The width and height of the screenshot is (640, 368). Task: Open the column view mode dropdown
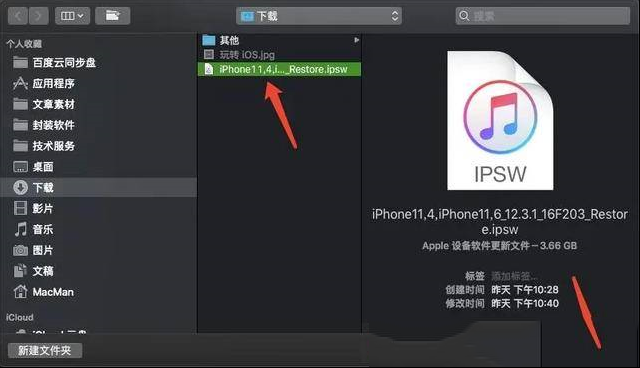[x=72, y=16]
